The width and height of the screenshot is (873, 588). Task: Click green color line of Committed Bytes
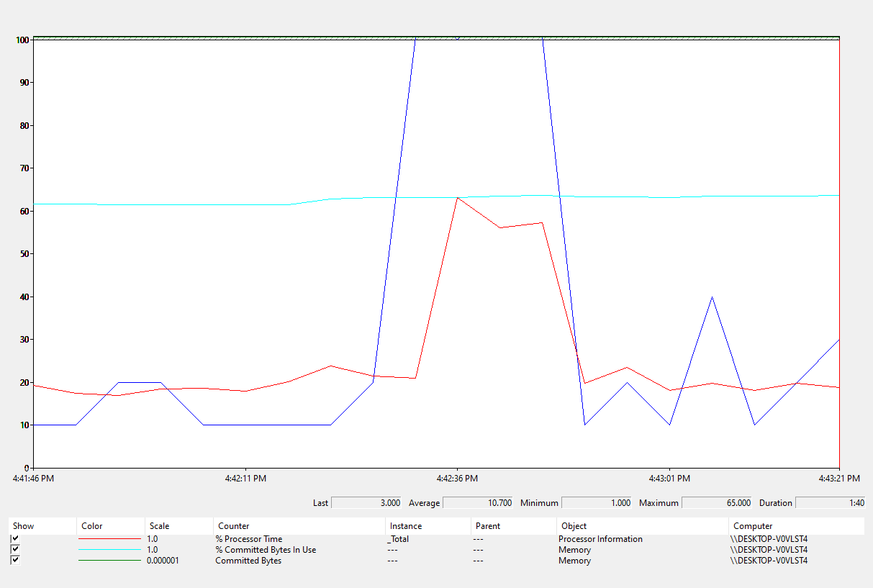click(x=109, y=560)
